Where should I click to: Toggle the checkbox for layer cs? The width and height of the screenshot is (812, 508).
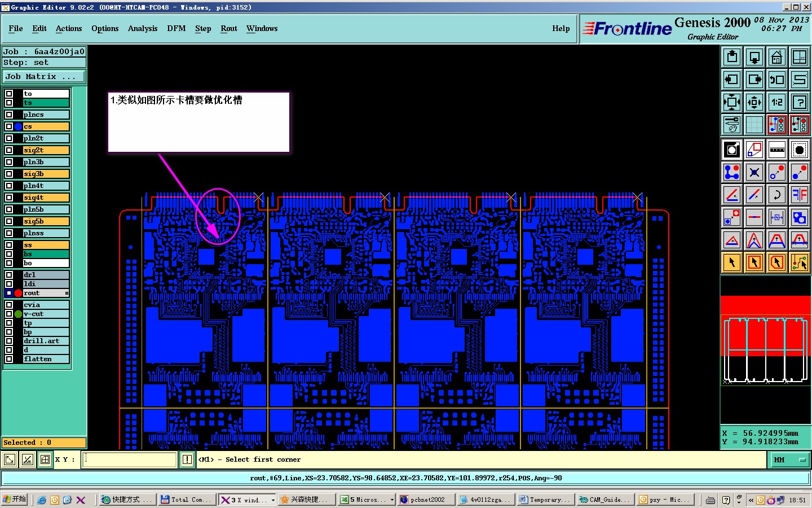pyautogui.click(x=9, y=126)
